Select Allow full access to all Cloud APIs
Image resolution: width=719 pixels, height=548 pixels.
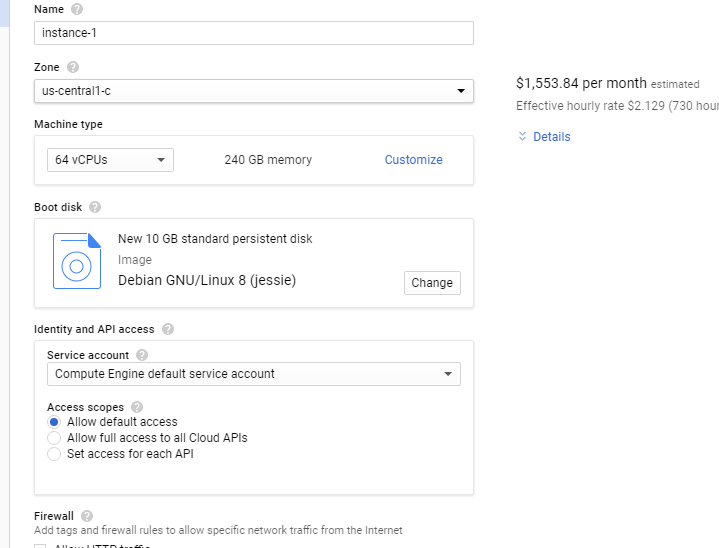tap(54, 438)
